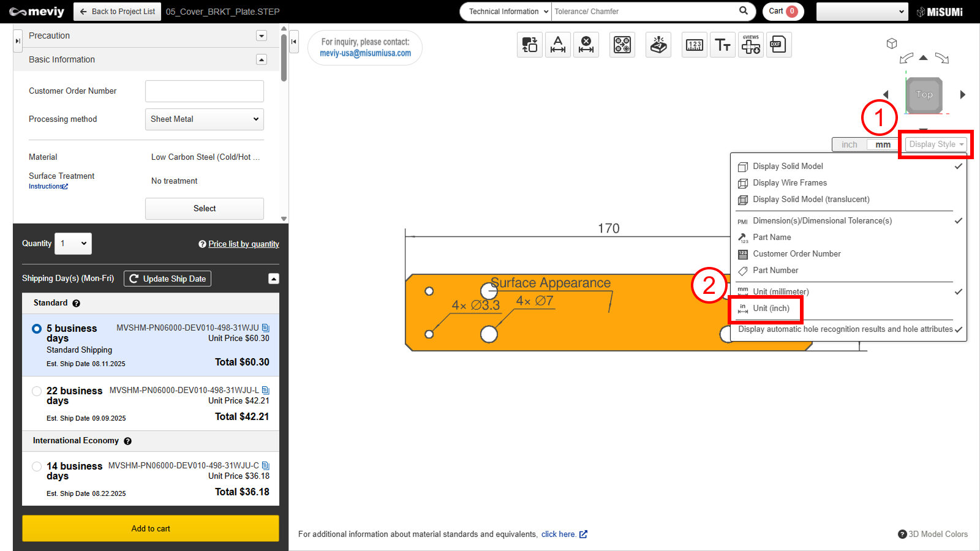Click copy icon beside 31WJU-L part number
Screen dimensions: 980x551
[266, 391]
